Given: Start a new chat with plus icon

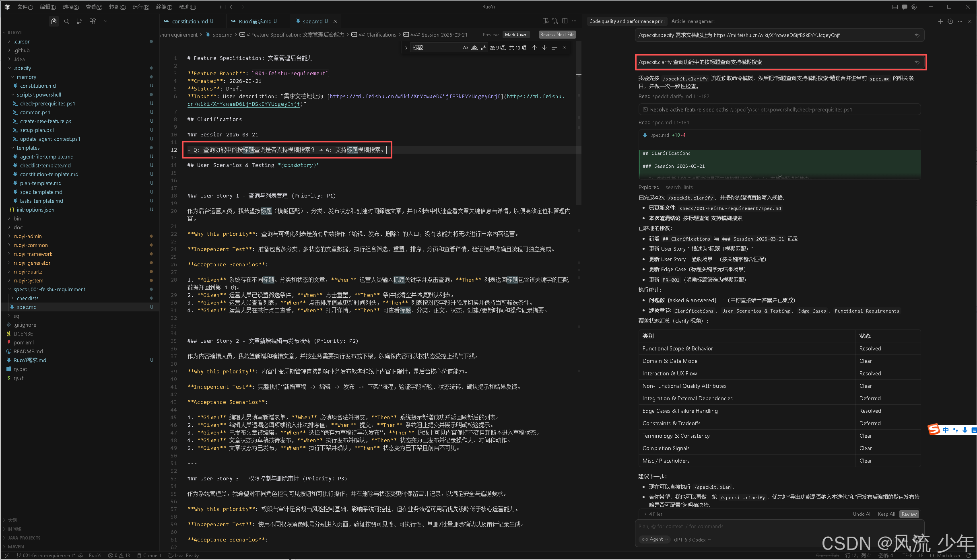Looking at the screenshot, I should (940, 21).
